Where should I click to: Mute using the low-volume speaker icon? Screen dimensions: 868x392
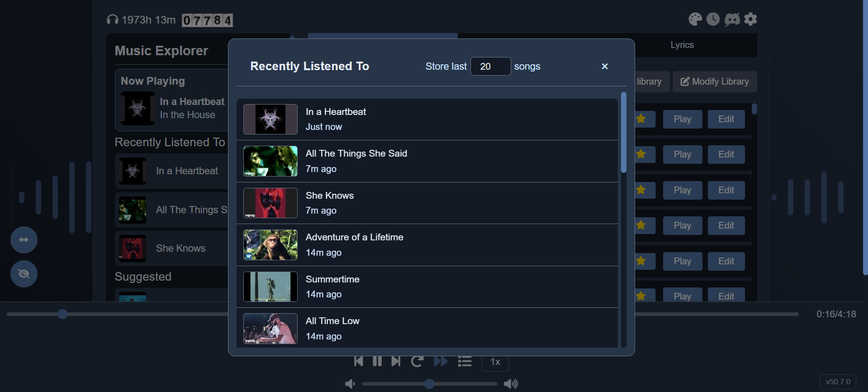tap(350, 384)
